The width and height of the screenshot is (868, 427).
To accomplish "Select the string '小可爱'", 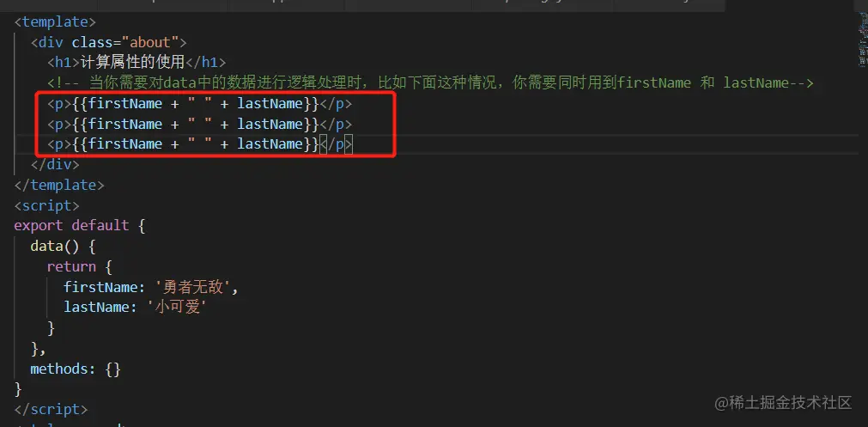I will coord(178,308).
